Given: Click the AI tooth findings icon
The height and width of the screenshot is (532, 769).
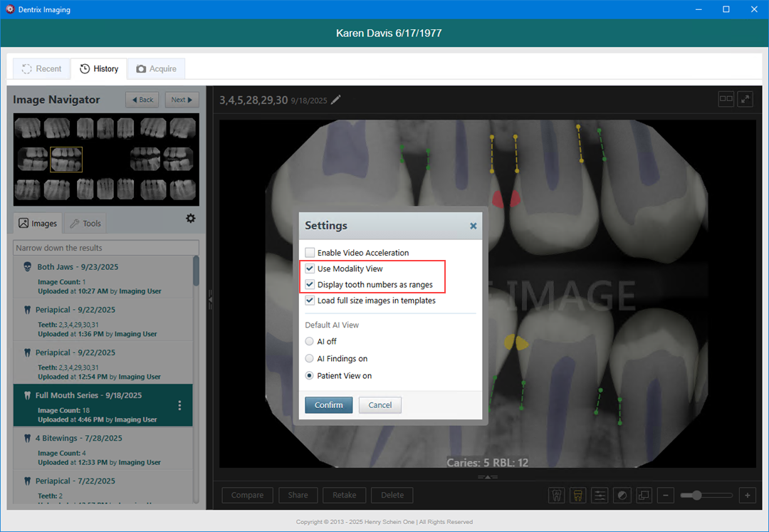Looking at the screenshot, I should click(x=556, y=495).
